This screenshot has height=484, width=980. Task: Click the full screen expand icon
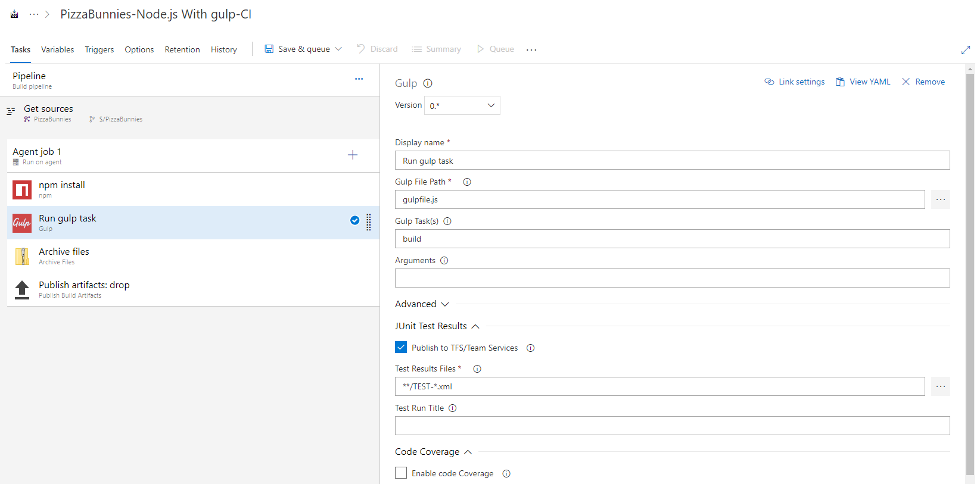[965, 50]
